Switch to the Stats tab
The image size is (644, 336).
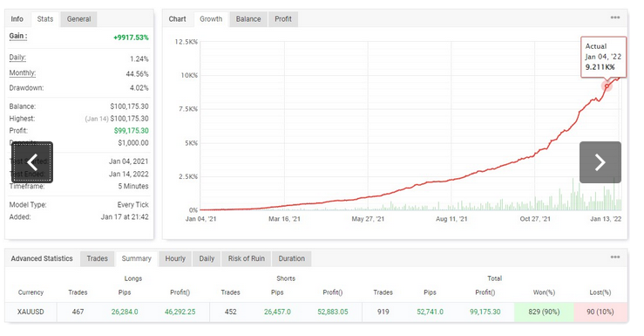pos(45,19)
